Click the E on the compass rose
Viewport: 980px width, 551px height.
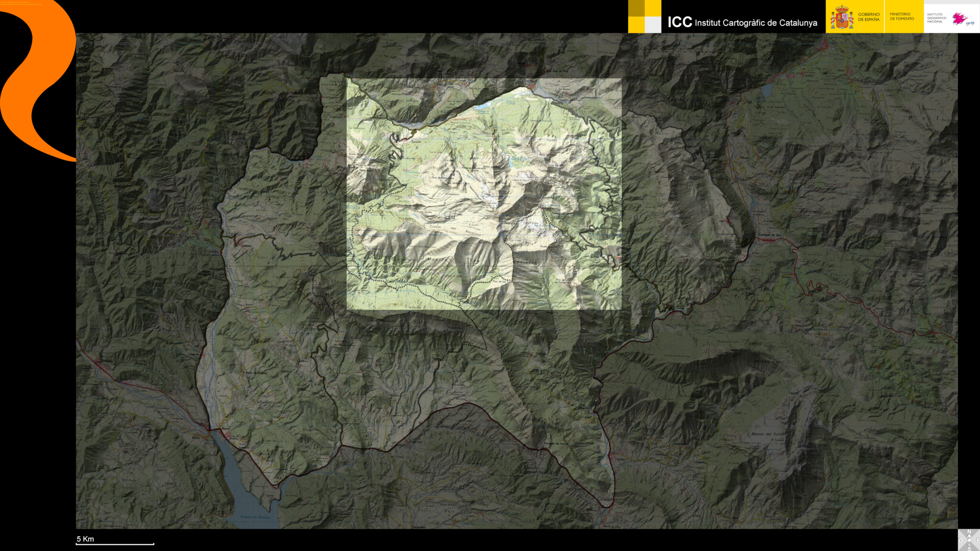tap(978, 540)
